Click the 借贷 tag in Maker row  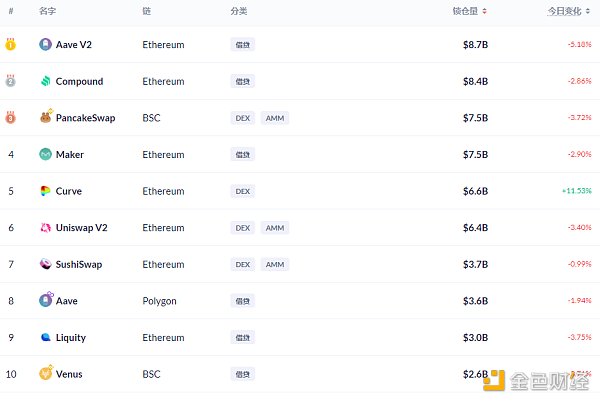242,154
